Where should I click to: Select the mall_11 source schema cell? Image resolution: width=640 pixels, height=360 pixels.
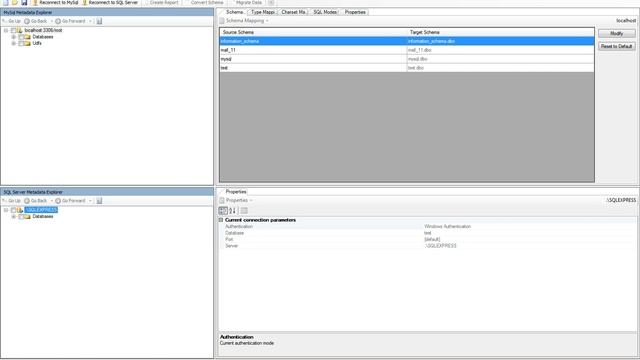[x=313, y=50]
